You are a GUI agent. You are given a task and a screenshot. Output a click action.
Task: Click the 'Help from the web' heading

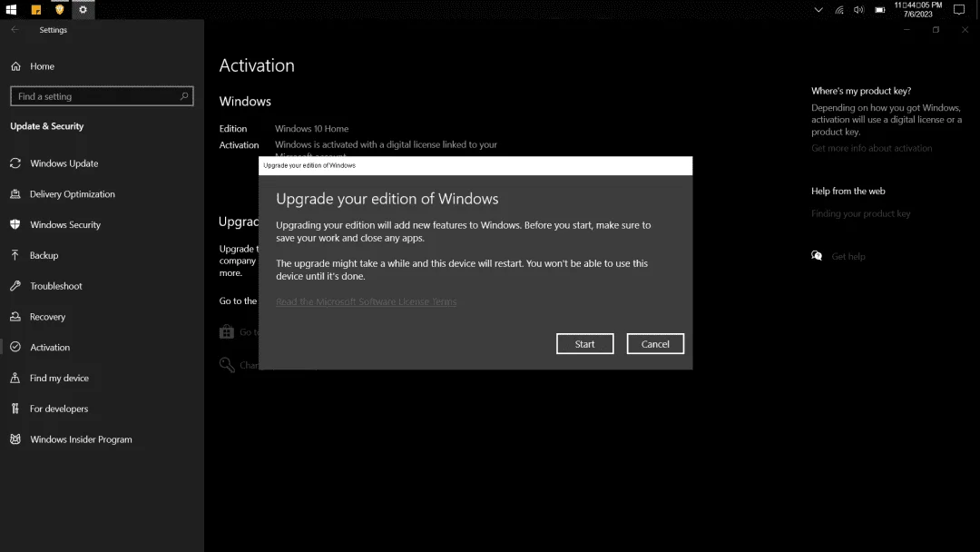coord(848,192)
